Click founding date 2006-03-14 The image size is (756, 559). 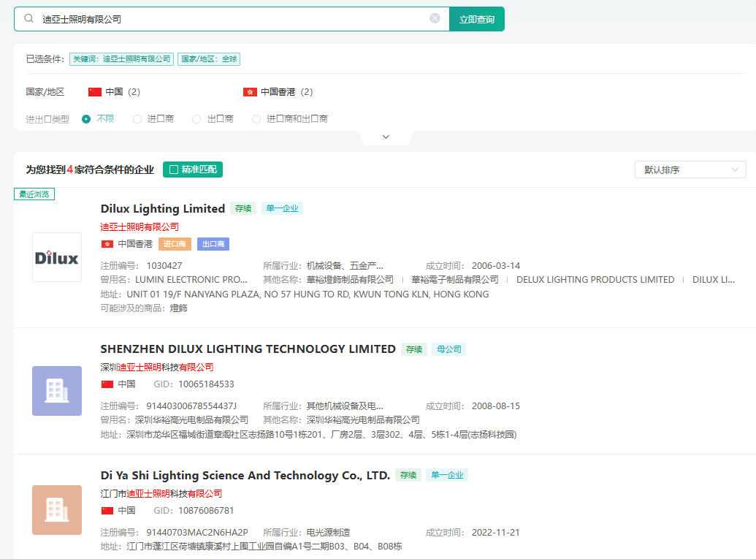pos(496,266)
